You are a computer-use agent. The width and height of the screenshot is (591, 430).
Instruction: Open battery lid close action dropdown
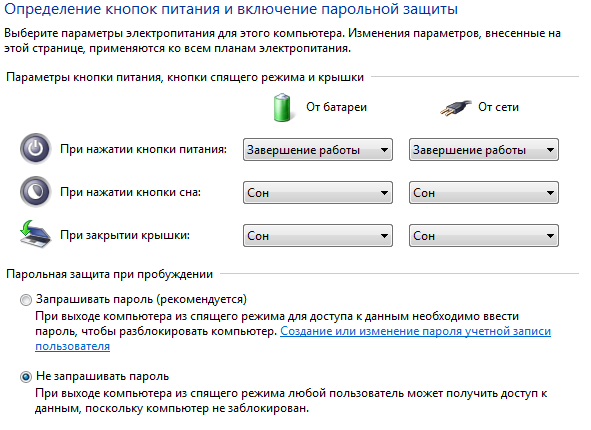tap(318, 236)
